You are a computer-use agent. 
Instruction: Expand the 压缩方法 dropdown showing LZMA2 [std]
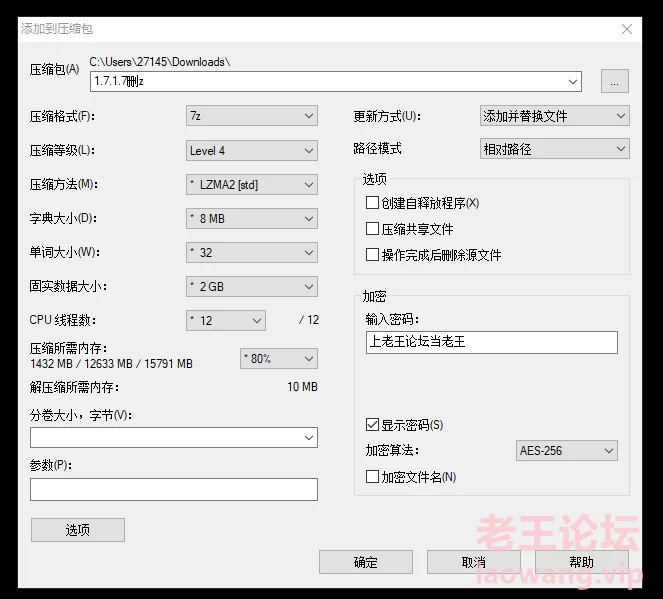(252, 185)
